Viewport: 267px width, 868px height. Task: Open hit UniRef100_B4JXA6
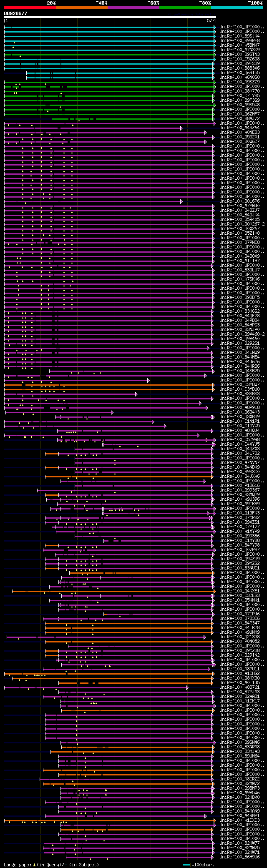(239, 476)
